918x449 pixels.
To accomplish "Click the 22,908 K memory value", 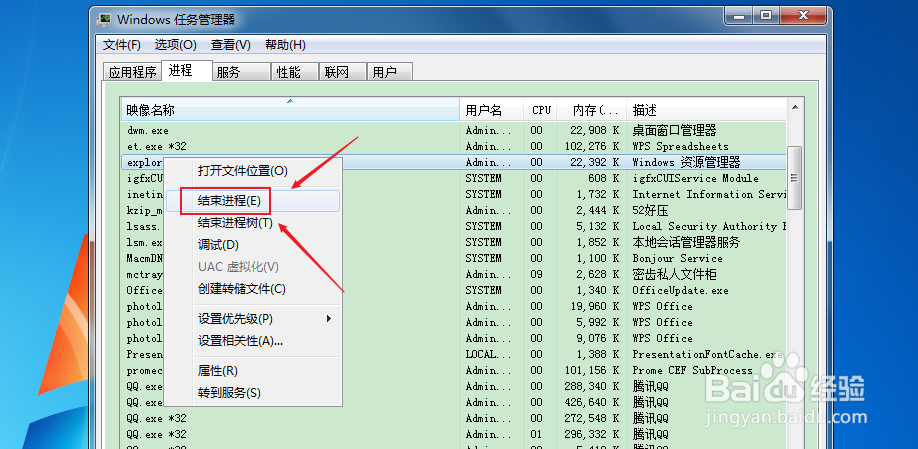I will tap(596, 131).
